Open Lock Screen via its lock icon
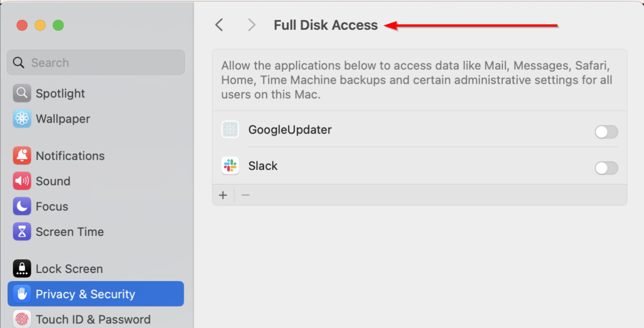Screen dimensions: 644x328 pyautogui.click(x=22, y=268)
